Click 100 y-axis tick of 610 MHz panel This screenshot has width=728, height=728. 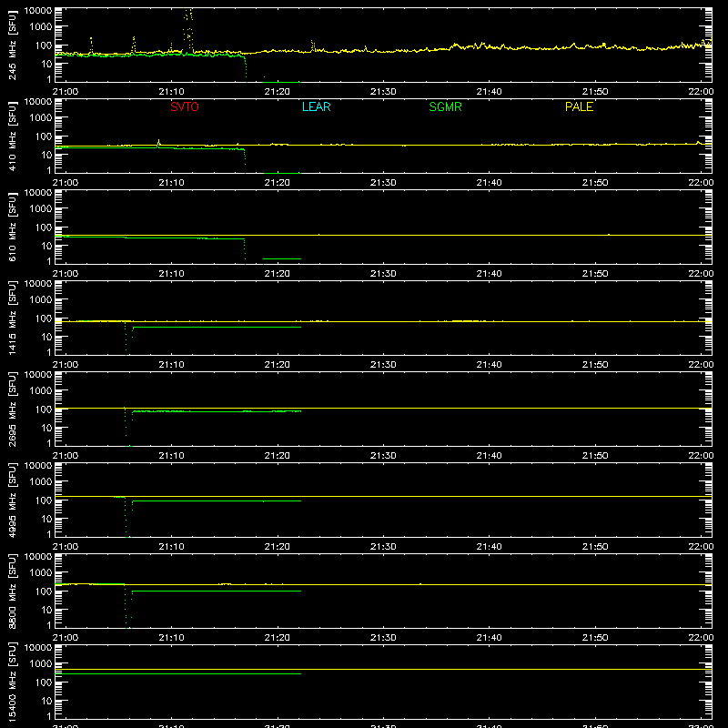click(x=44, y=227)
